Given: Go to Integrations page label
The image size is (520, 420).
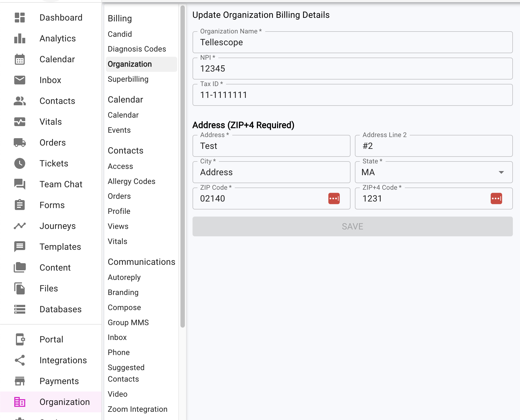Looking at the screenshot, I should tap(63, 361).
